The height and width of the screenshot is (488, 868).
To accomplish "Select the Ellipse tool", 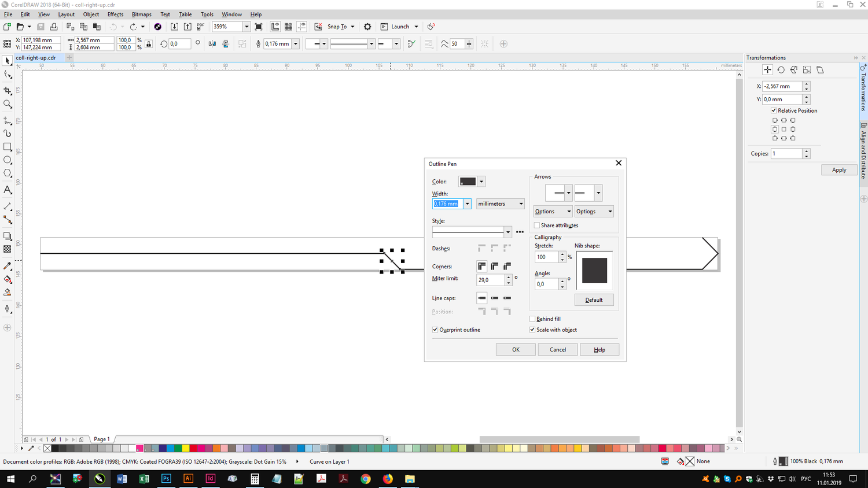I will 8,160.
